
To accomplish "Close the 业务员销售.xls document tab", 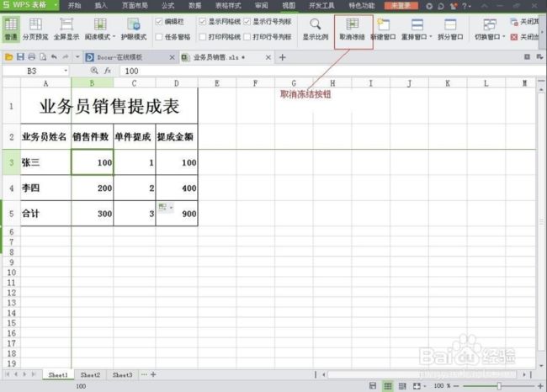I will click(268, 57).
